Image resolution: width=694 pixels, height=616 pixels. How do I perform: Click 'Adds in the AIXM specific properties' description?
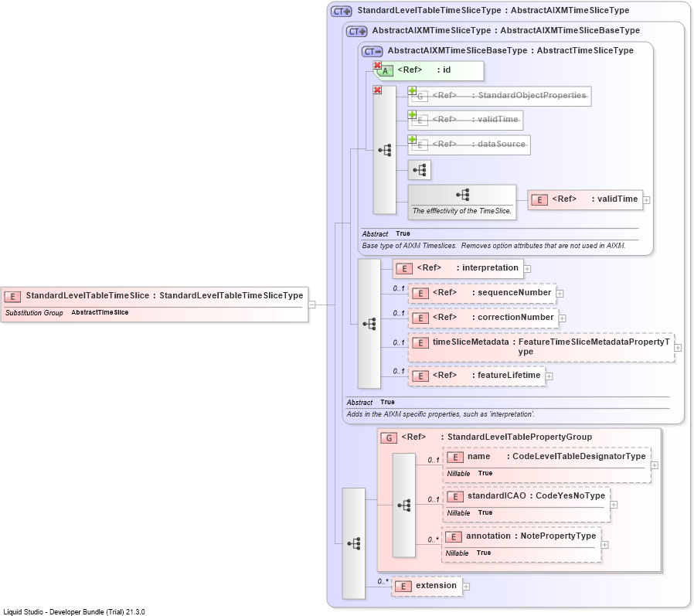[x=441, y=414]
